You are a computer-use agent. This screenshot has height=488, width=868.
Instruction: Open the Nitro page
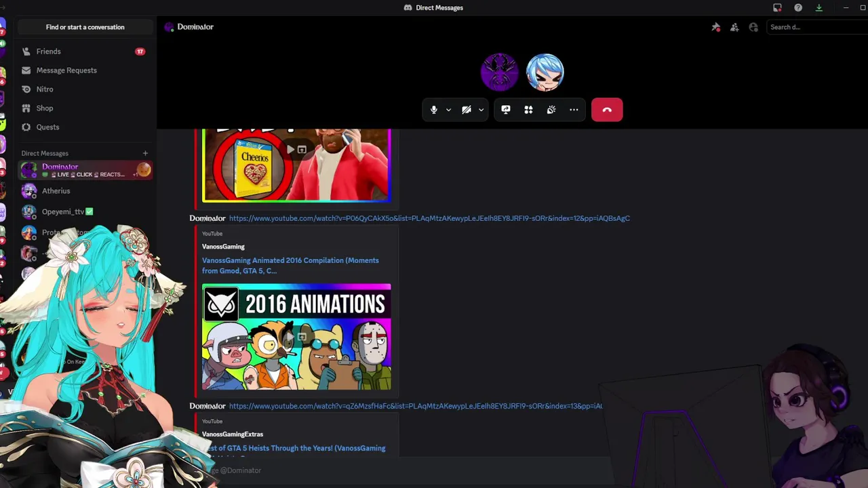tap(85, 89)
